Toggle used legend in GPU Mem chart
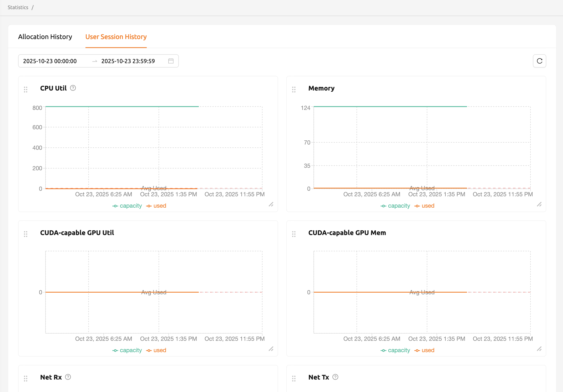The width and height of the screenshot is (563, 392). tap(424, 350)
